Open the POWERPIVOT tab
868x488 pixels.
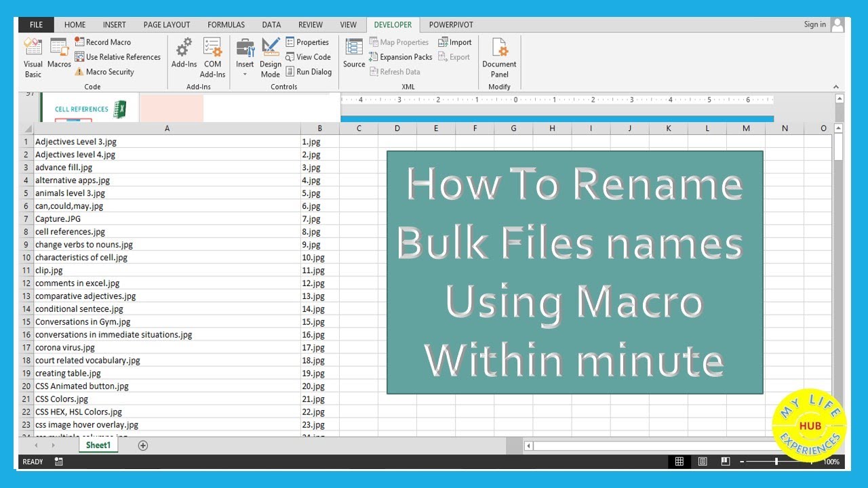pyautogui.click(x=452, y=25)
